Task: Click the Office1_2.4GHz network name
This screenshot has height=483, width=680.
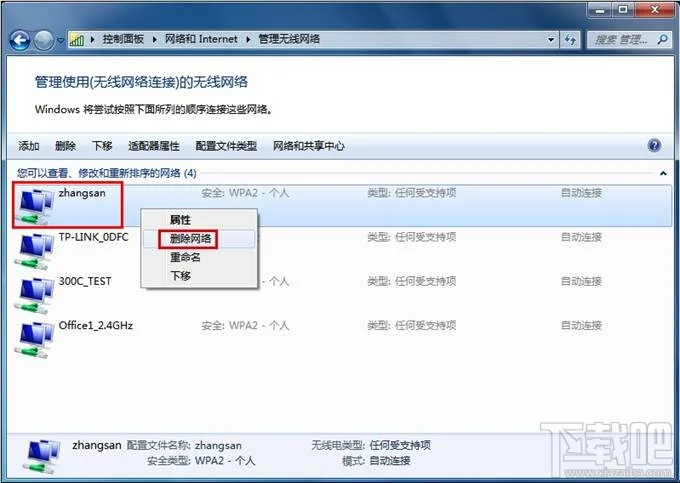Action: [96, 326]
